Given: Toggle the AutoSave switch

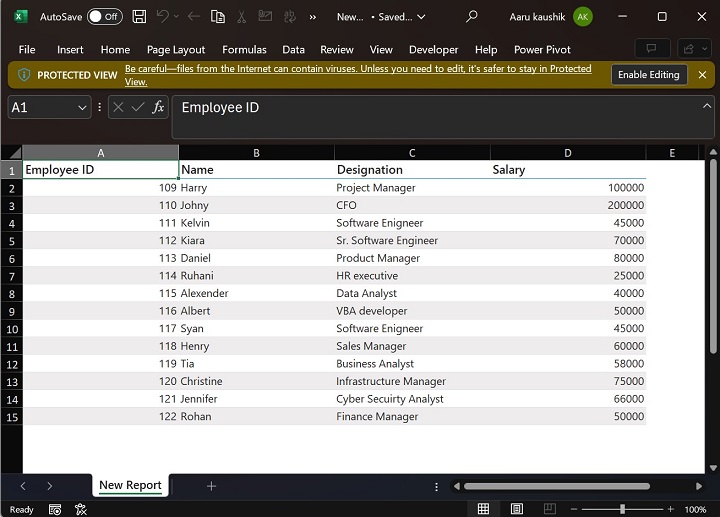Looking at the screenshot, I should point(104,17).
